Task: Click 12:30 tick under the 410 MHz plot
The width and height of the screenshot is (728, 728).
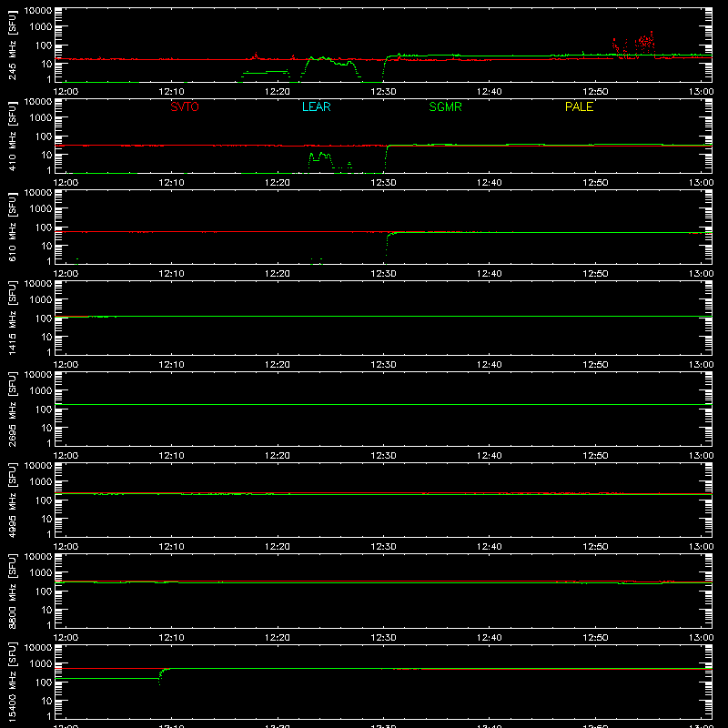Action: click(383, 183)
